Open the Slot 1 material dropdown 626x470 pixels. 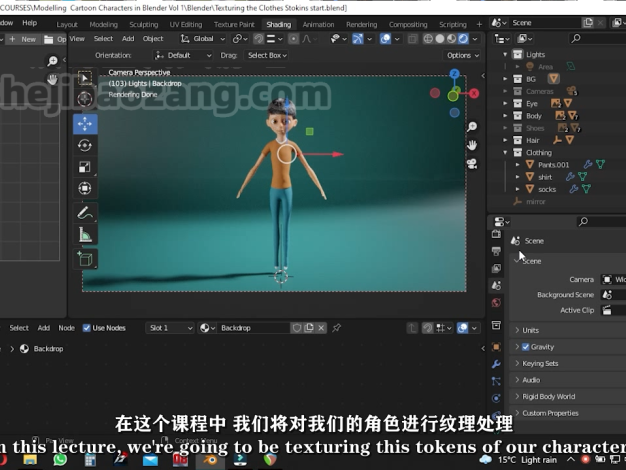coord(170,328)
